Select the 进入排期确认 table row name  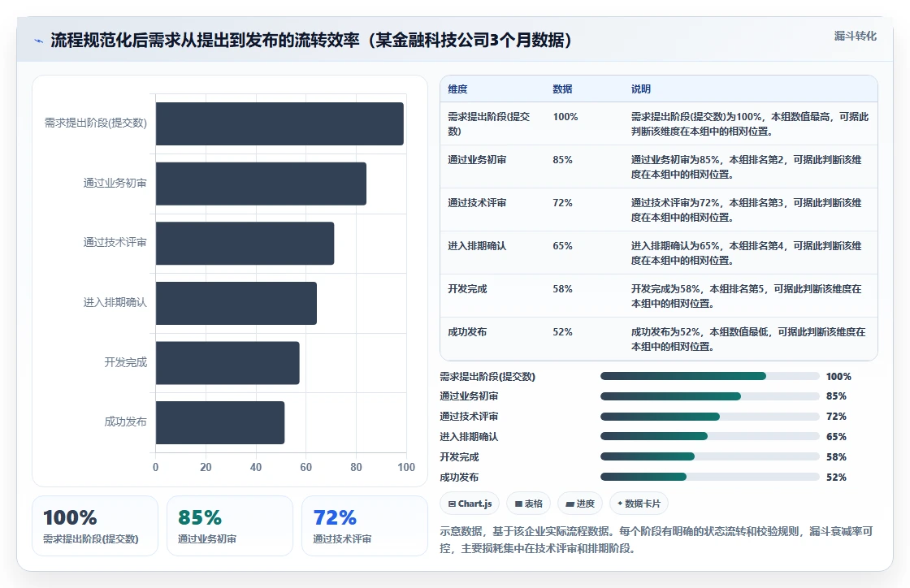coord(477,246)
